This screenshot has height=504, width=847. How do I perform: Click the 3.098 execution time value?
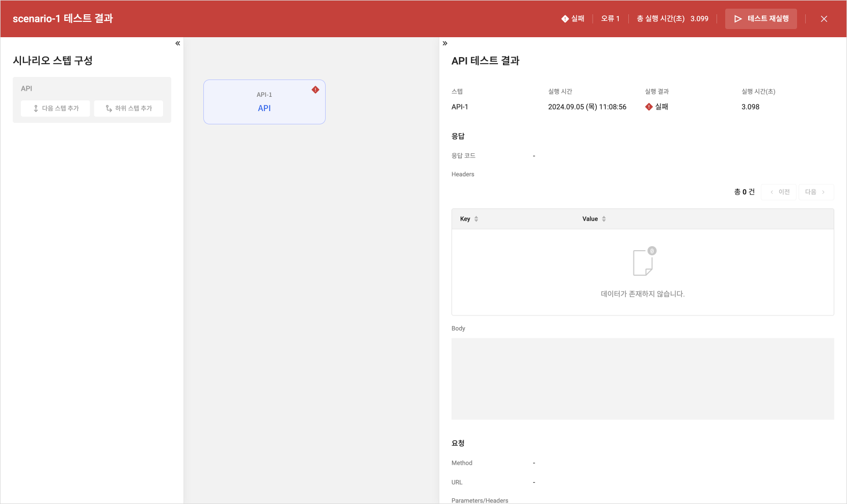tap(750, 107)
